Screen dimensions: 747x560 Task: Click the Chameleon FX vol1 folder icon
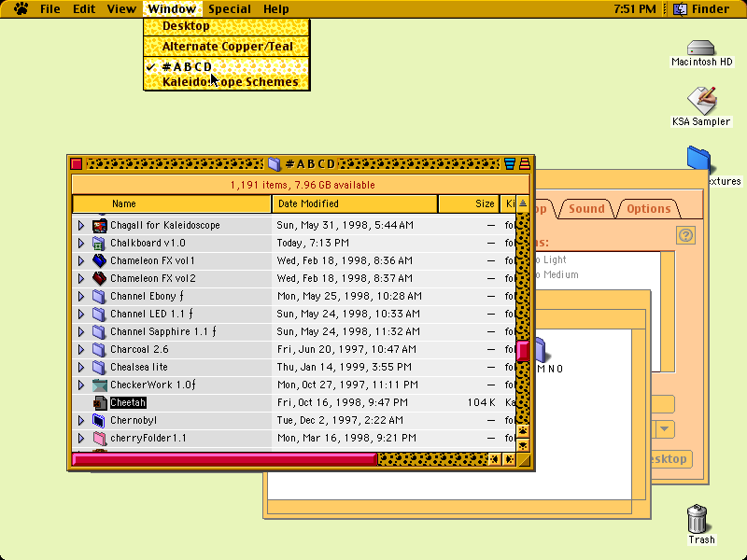tap(99, 260)
